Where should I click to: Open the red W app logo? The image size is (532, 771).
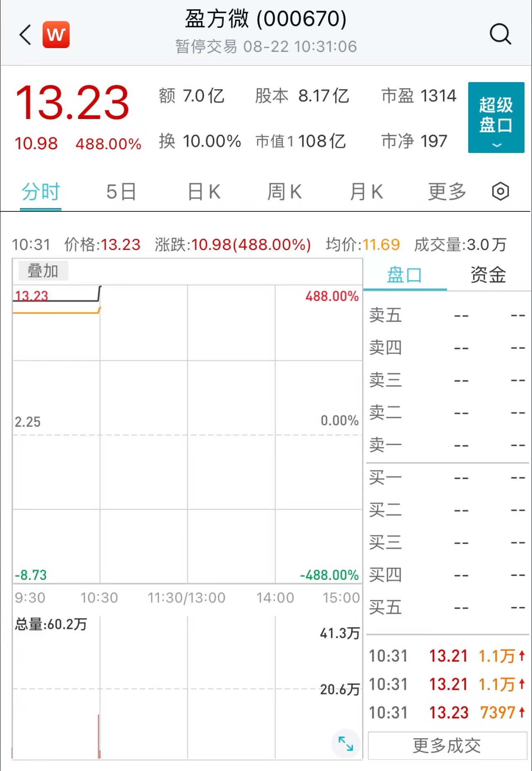(56, 34)
